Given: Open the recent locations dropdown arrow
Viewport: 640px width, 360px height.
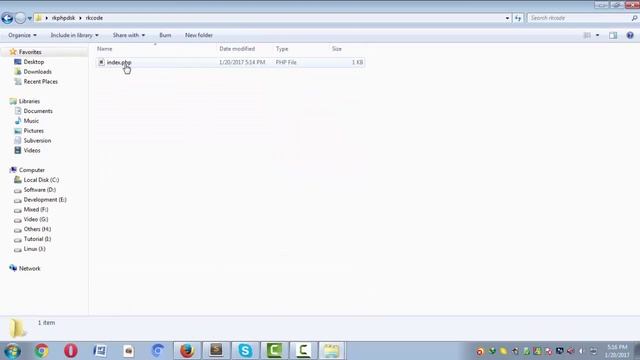Looking at the screenshot, I should click(x=30, y=18).
